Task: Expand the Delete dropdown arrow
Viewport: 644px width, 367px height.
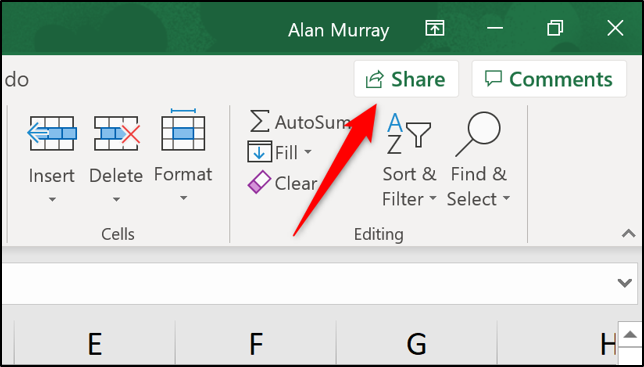Action: click(117, 200)
